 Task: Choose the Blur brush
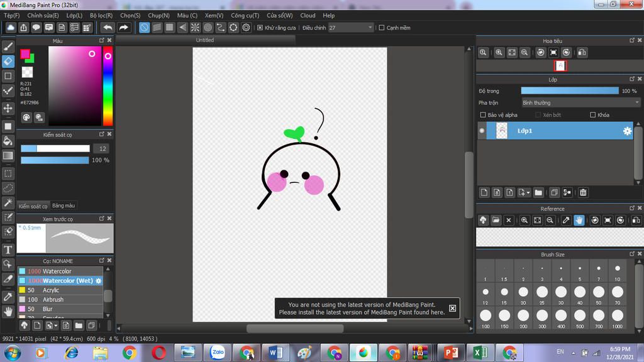pos(60,309)
